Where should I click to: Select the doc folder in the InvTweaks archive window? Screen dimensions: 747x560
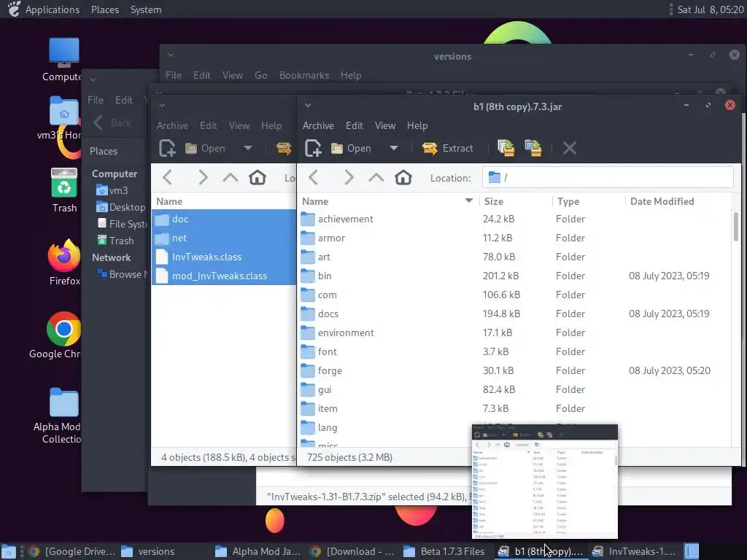(x=180, y=219)
